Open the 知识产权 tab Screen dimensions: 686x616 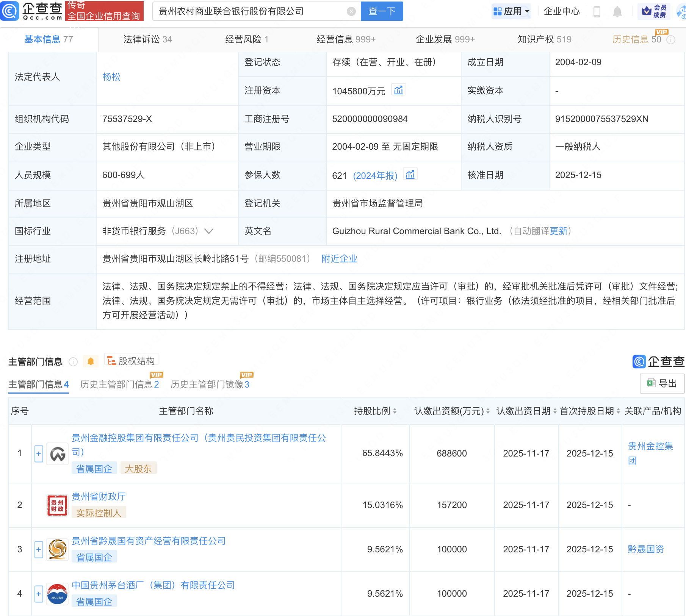tap(544, 39)
